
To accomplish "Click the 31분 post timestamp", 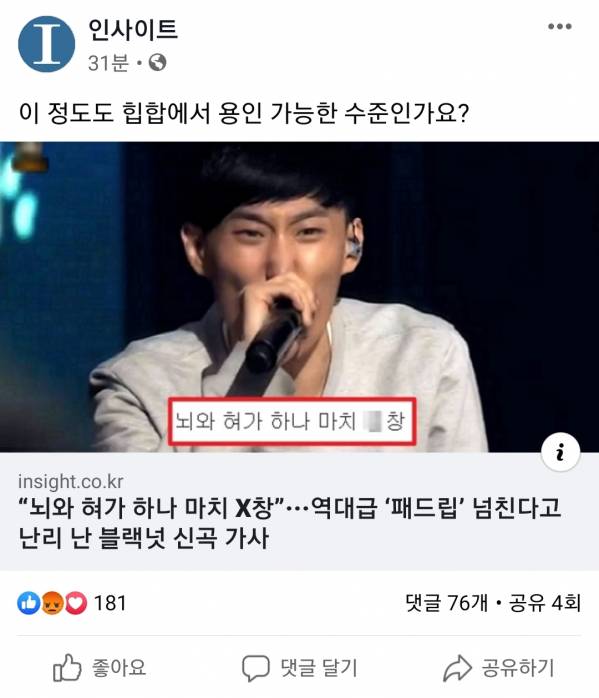I will pos(108,63).
